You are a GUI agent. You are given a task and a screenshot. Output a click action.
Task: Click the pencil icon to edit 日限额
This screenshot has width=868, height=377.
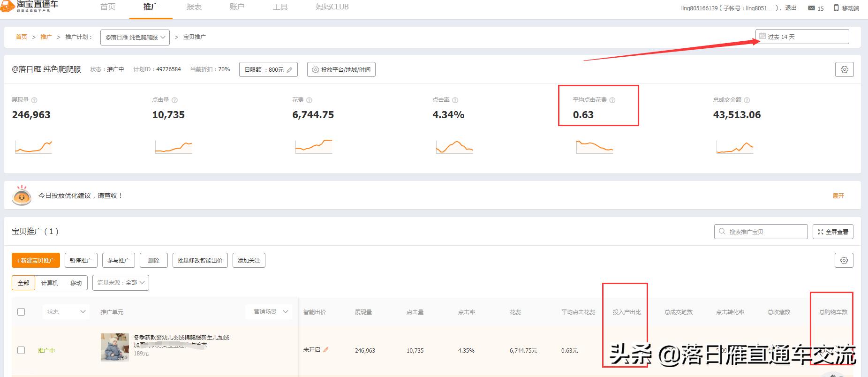(x=289, y=70)
